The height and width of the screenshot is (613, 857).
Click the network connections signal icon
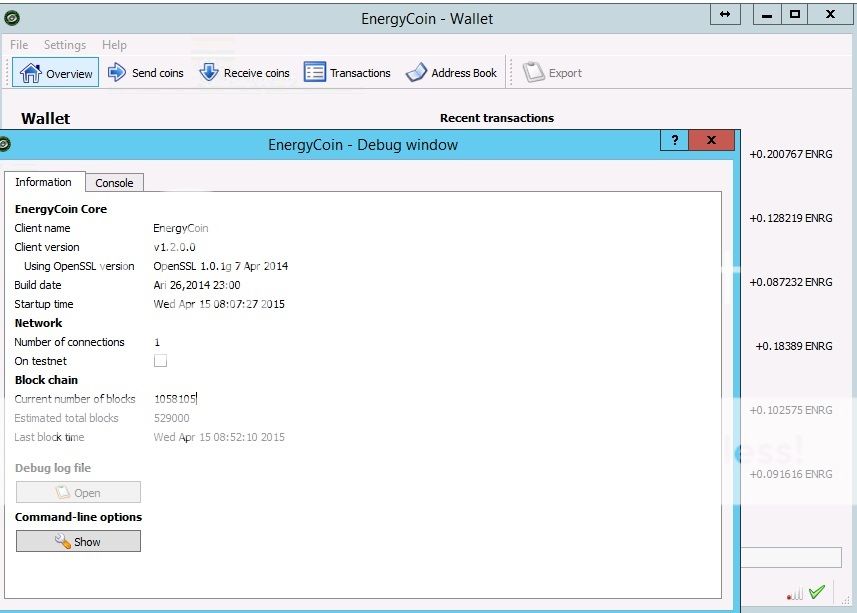pyautogui.click(x=795, y=593)
